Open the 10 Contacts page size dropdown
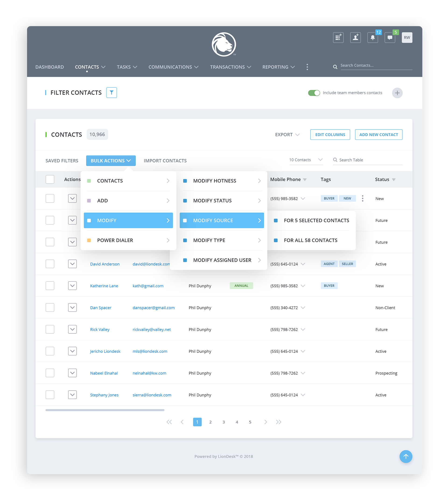 (x=305, y=160)
